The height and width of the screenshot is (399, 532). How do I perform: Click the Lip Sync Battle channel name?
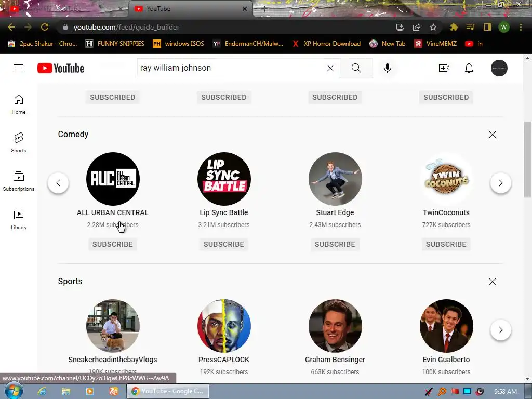click(x=224, y=212)
